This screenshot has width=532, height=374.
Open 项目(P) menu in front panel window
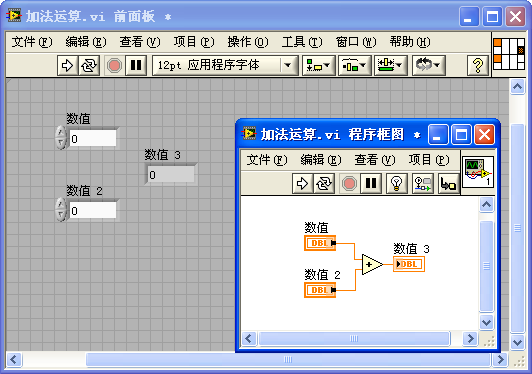(194, 42)
